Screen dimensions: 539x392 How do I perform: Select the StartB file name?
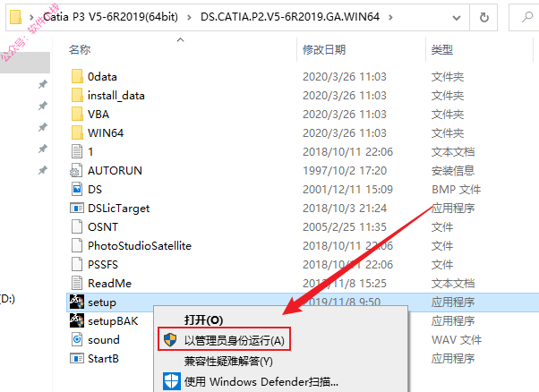103,358
